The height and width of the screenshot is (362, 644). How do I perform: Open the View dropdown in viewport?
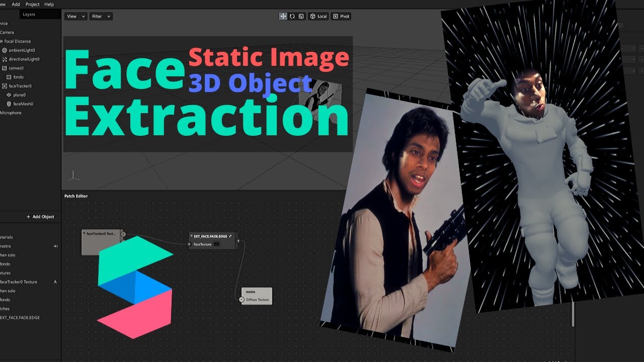(75, 16)
